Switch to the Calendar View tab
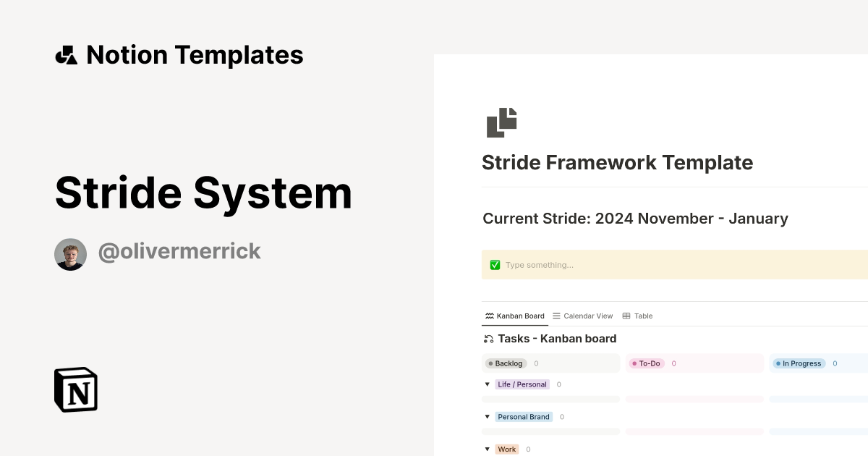Screen dimensions: 868x456 [583, 316]
